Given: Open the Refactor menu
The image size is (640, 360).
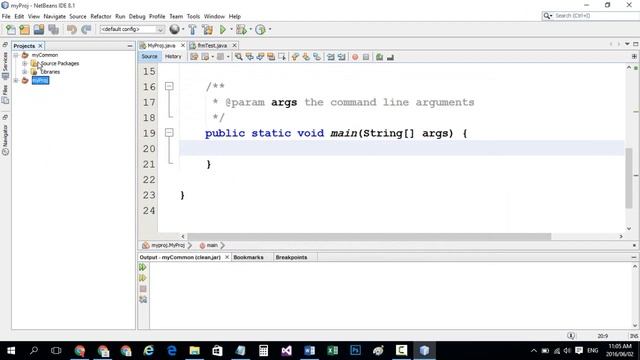Looking at the screenshot, I should click(101, 16).
